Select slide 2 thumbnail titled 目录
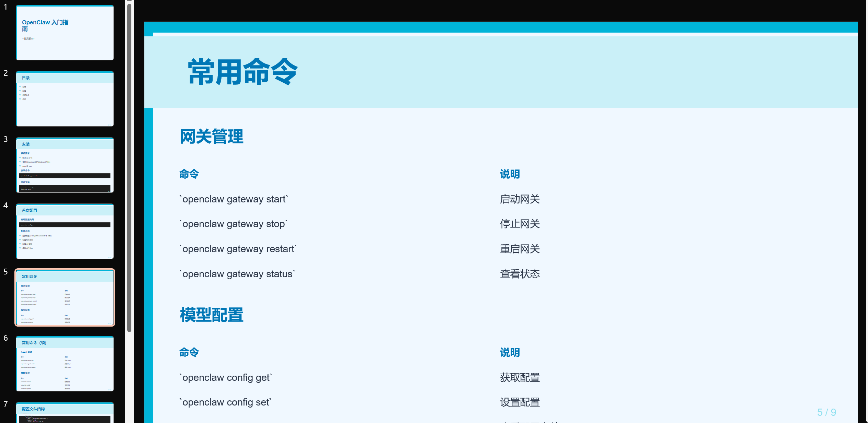 [x=65, y=99]
